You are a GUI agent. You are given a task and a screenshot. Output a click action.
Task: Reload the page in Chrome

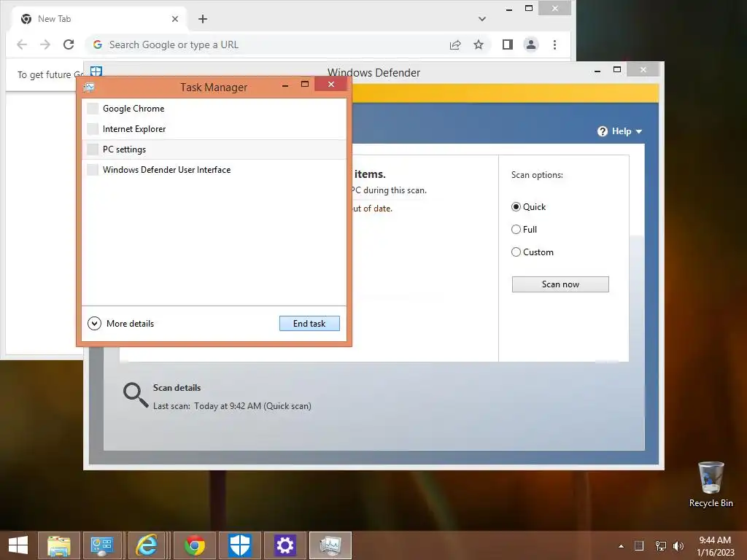(x=69, y=44)
